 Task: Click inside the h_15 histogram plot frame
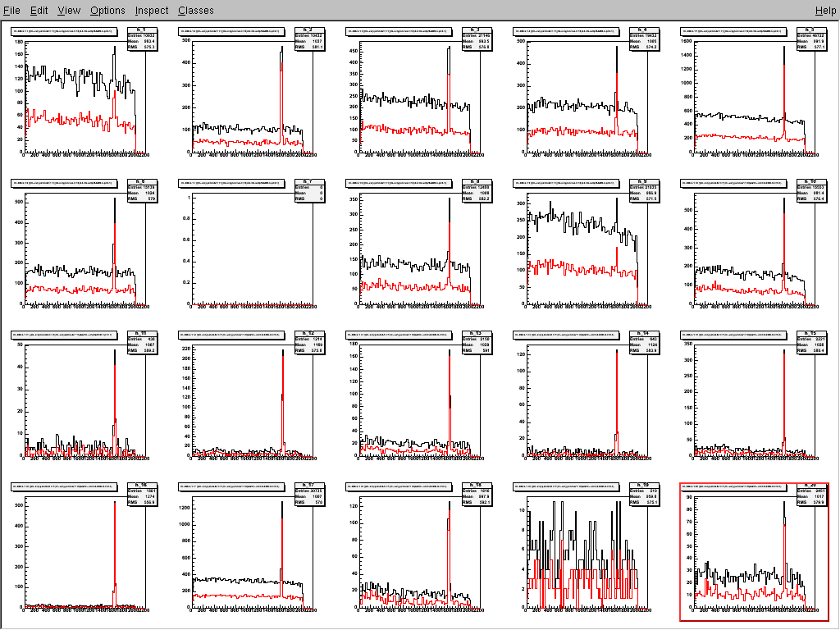click(x=755, y=400)
